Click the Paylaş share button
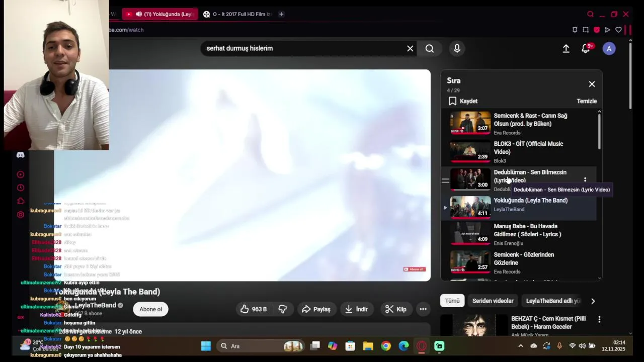644x362 pixels. pyautogui.click(x=316, y=309)
